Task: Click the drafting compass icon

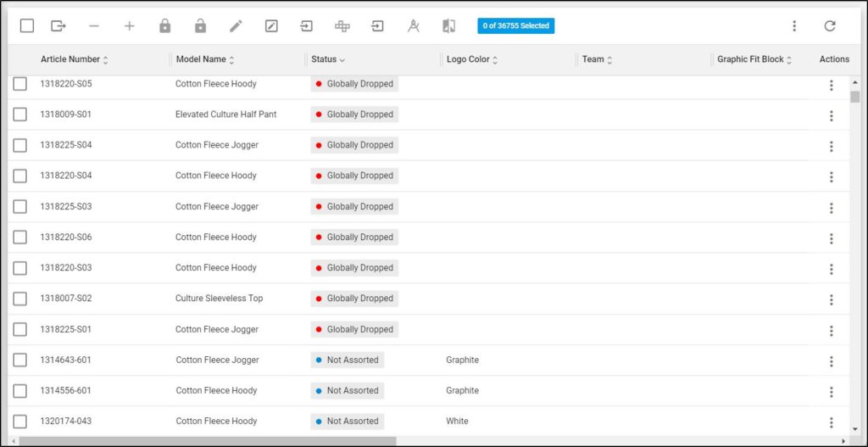Action: [414, 26]
